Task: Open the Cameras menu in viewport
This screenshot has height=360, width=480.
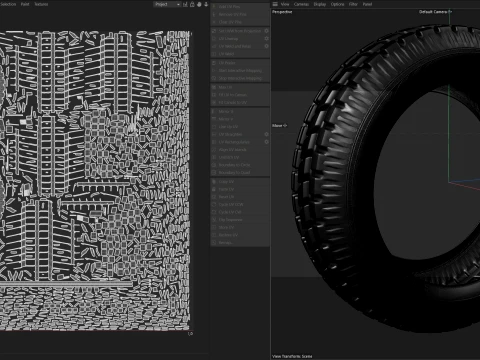Action: click(301, 4)
